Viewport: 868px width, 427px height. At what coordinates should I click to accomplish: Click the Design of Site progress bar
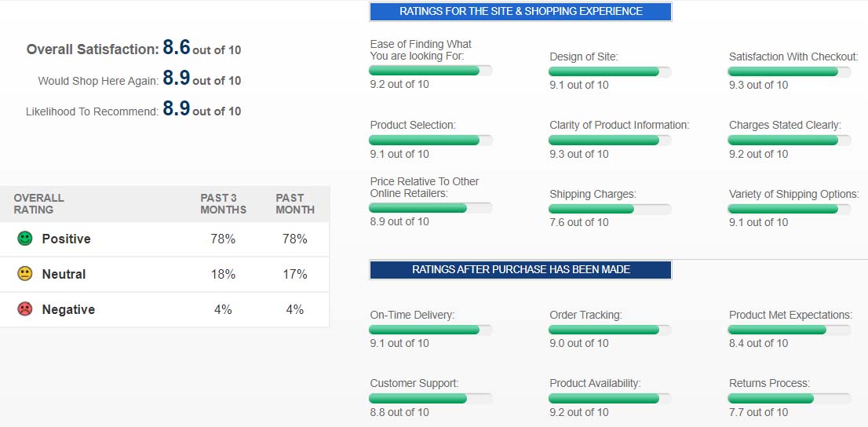[x=610, y=71]
